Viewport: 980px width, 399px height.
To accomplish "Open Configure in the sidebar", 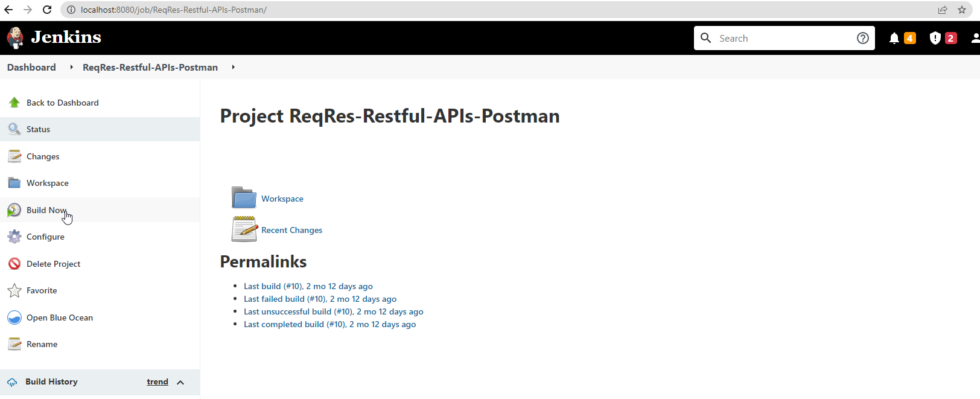I will (x=100, y=237).
